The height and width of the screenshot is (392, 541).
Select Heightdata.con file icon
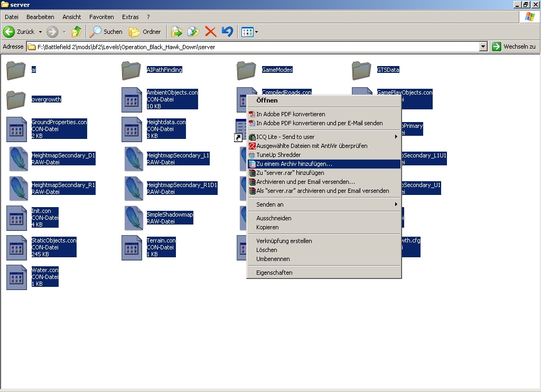point(132,130)
